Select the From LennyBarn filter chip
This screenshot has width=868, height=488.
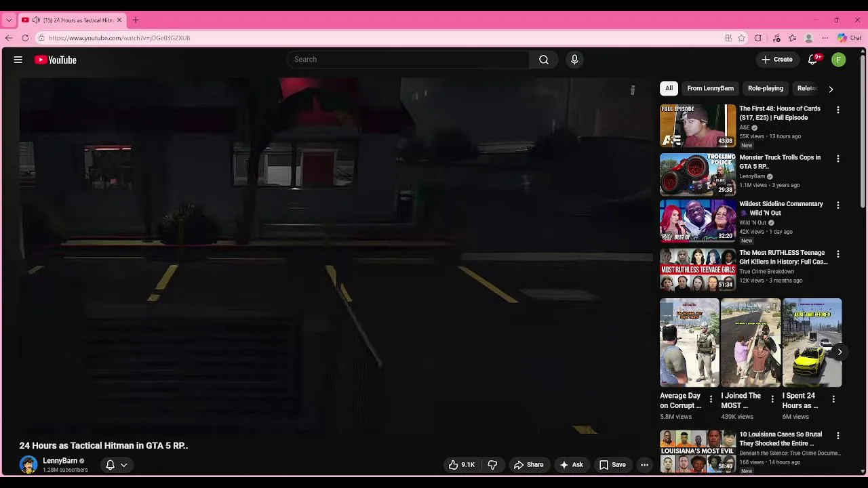point(710,88)
